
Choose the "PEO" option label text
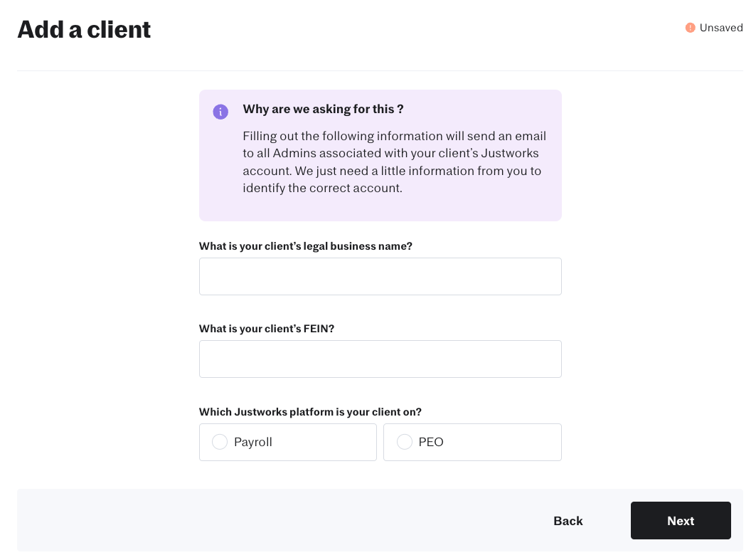click(431, 442)
